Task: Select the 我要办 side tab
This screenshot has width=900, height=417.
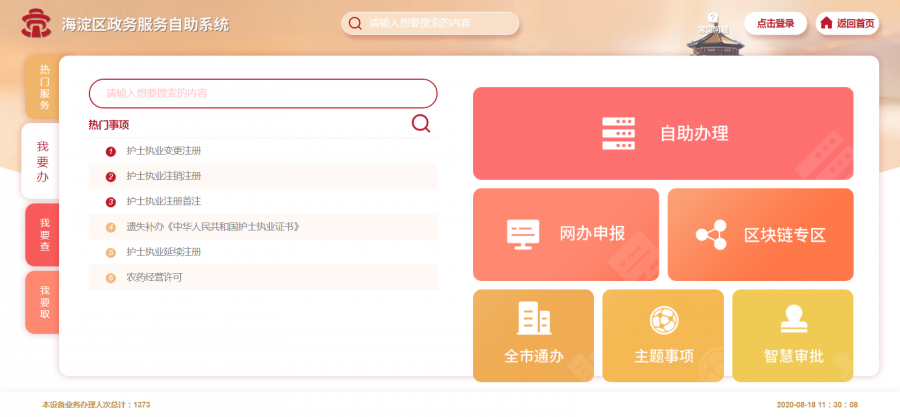Action: [42, 162]
